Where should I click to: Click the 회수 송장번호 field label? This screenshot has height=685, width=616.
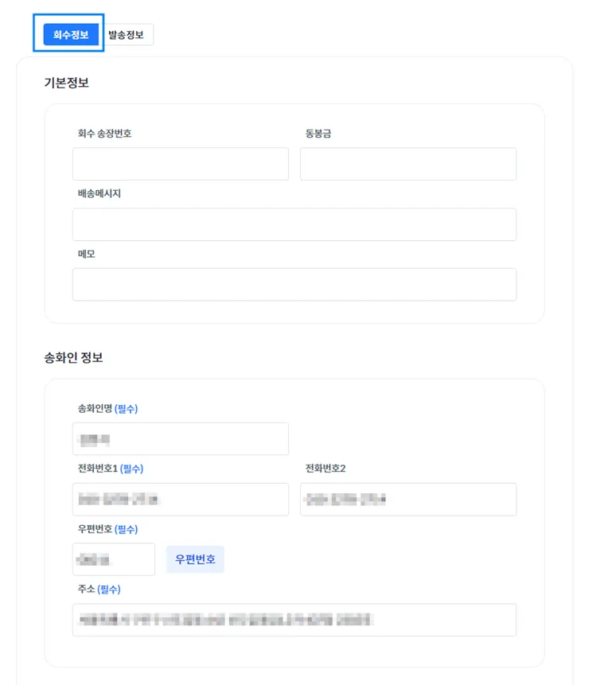coord(104,133)
